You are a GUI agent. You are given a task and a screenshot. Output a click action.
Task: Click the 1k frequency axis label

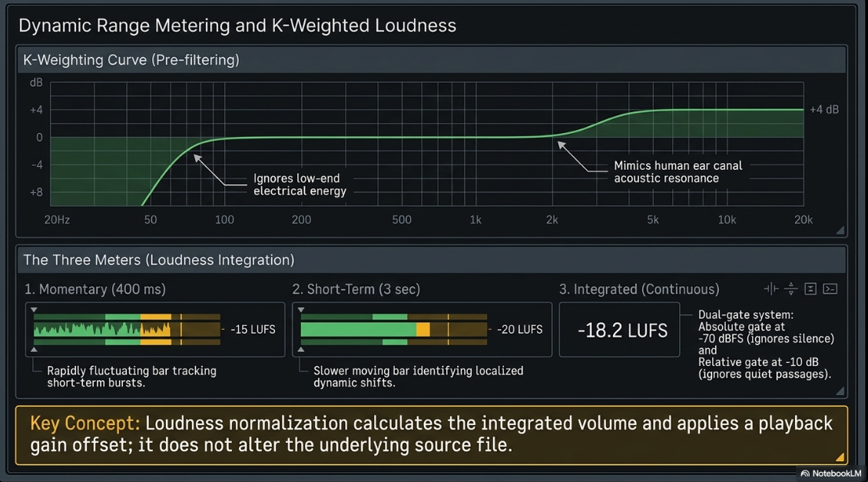pos(475,220)
